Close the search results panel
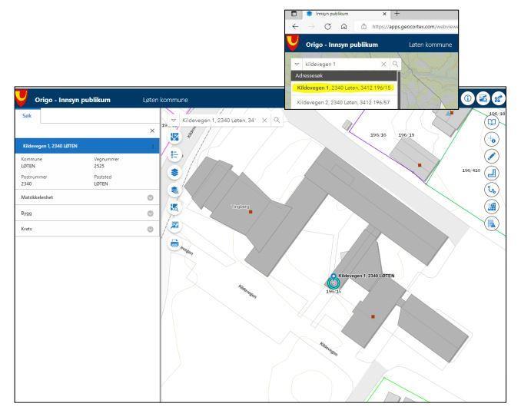The width and height of the screenshot is (531, 420). click(151, 131)
